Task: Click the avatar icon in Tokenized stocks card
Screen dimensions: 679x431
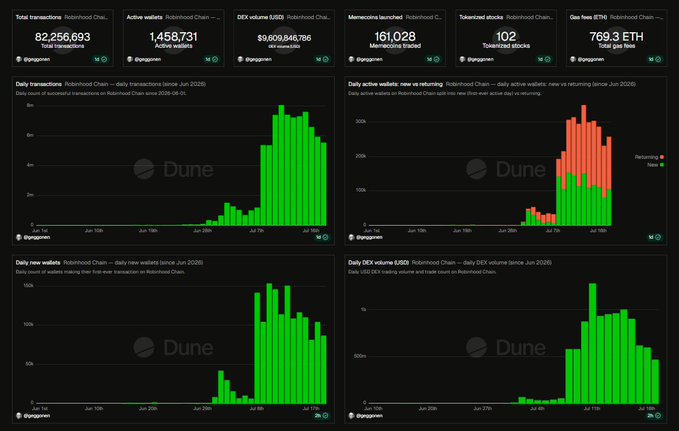Action: (462, 59)
